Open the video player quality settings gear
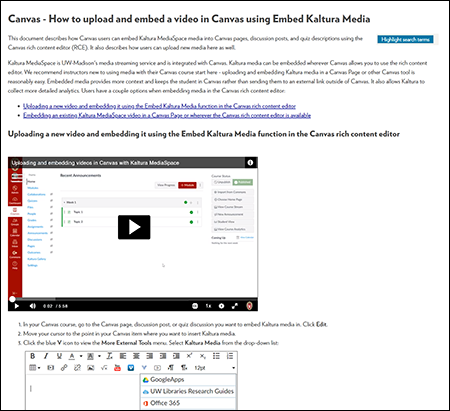Image resolution: width=450 pixels, height=411 pixels. pyautogui.click(x=221, y=306)
